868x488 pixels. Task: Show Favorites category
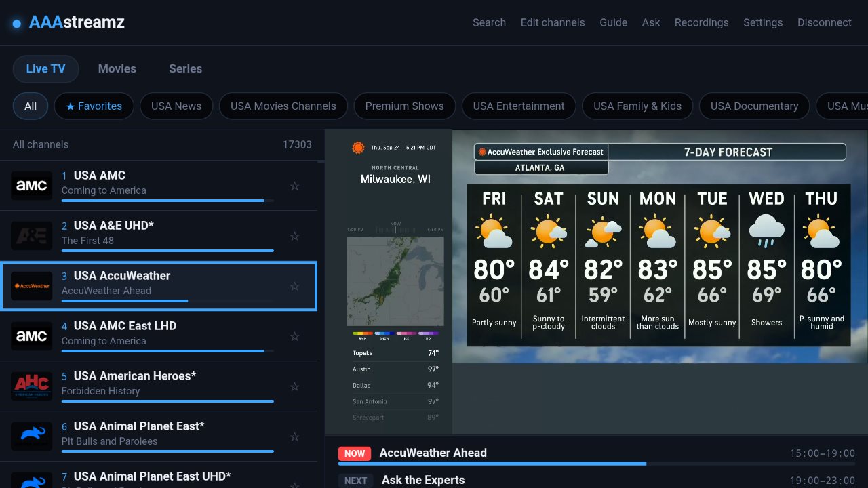coord(94,106)
